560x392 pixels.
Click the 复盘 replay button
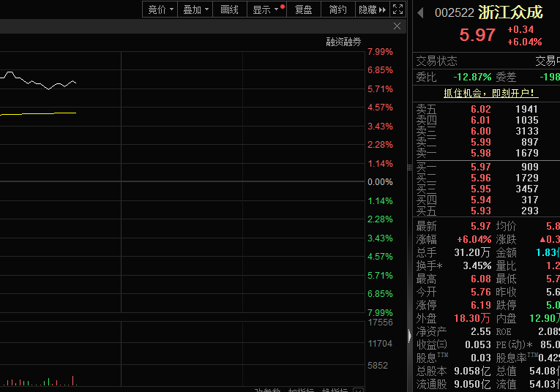(x=303, y=10)
